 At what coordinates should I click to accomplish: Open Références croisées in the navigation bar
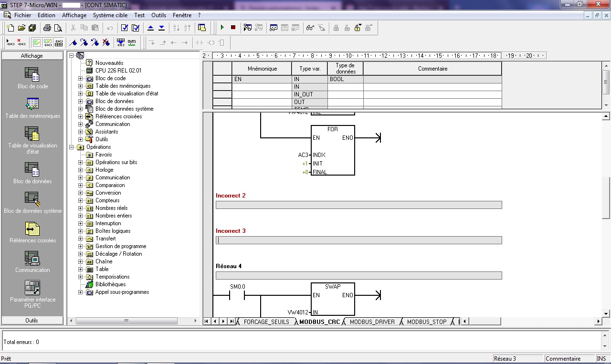click(x=32, y=232)
